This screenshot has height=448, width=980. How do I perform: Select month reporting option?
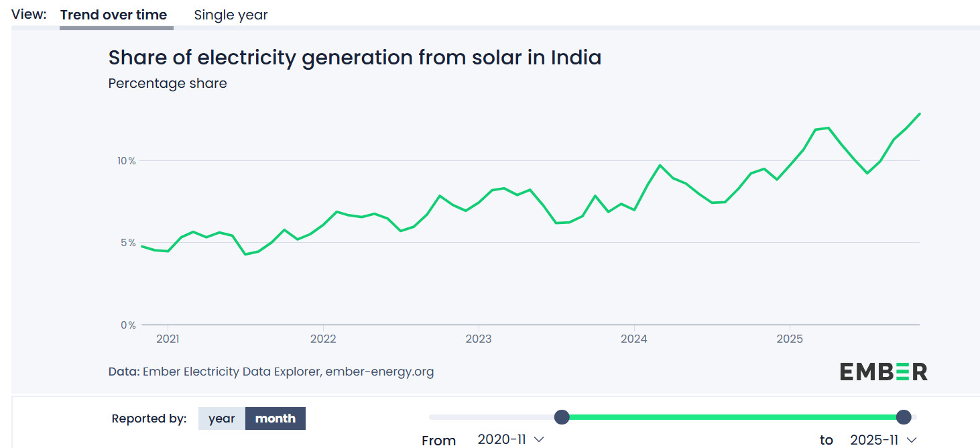275,418
